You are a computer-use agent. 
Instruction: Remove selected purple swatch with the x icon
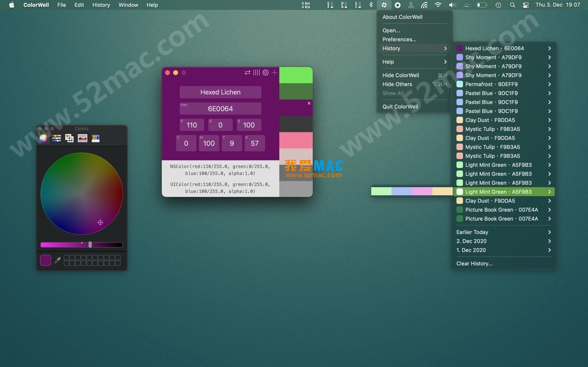tap(309, 103)
